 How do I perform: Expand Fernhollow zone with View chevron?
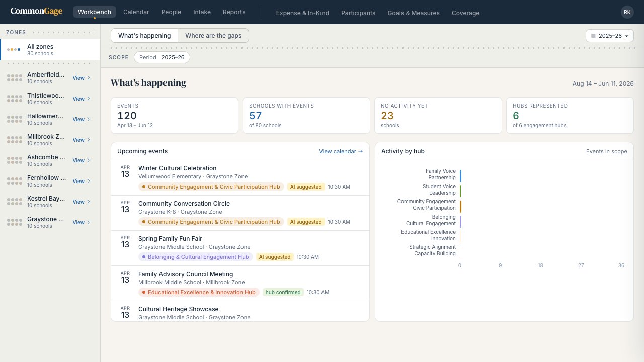pos(82,181)
